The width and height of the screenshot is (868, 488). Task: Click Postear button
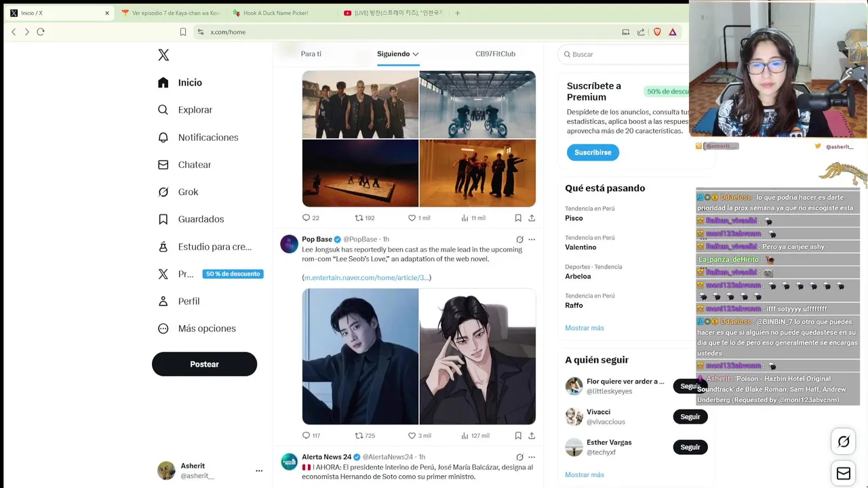coord(204,364)
